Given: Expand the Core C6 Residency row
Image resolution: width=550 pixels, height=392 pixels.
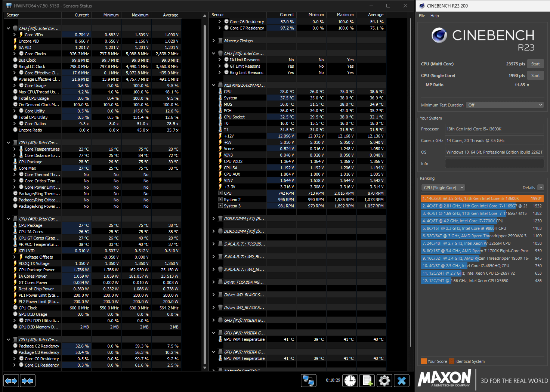Looking at the screenshot, I should [x=220, y=22].
